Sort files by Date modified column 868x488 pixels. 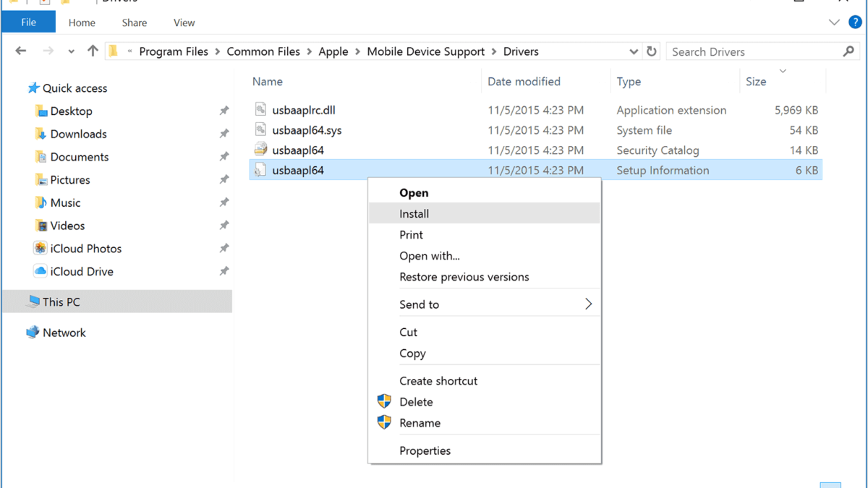point(524,82)
